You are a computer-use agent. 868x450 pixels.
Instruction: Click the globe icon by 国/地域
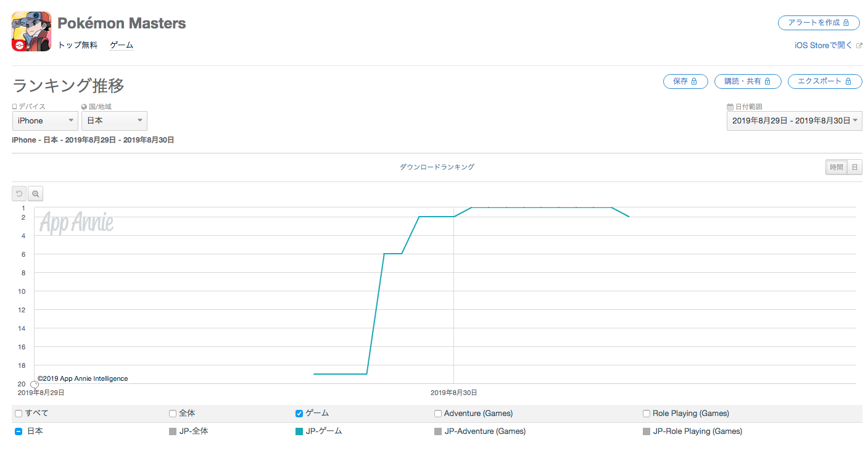pyautogui.click(x=84, y=107)
